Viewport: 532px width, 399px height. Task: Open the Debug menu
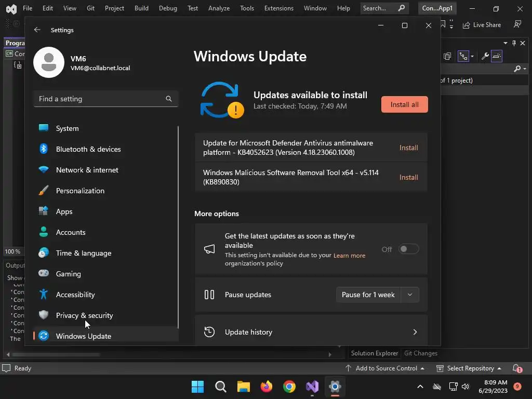[168, 8]
